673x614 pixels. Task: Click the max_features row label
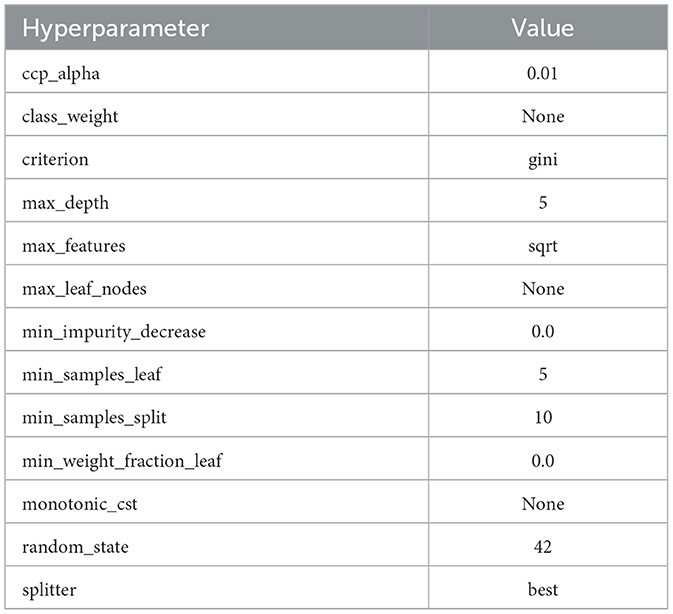pos(72,246)
